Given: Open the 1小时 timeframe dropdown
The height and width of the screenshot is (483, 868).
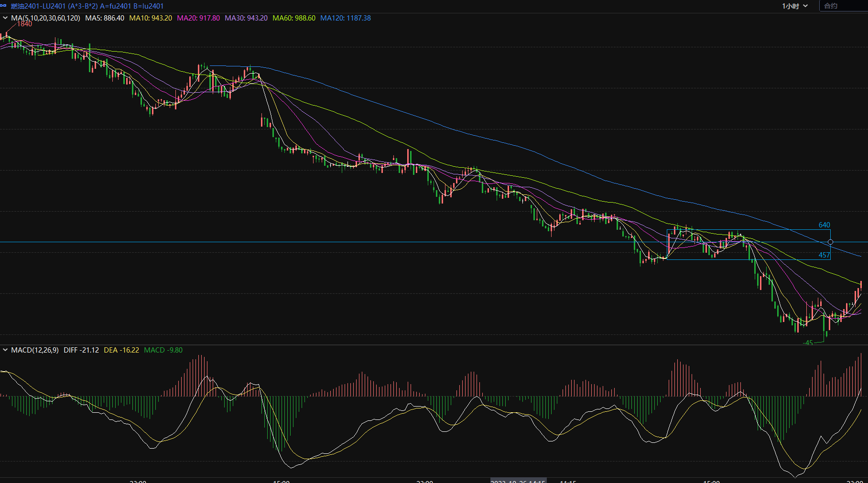Looking at the screenshot, I should click(x=794, y=6).
